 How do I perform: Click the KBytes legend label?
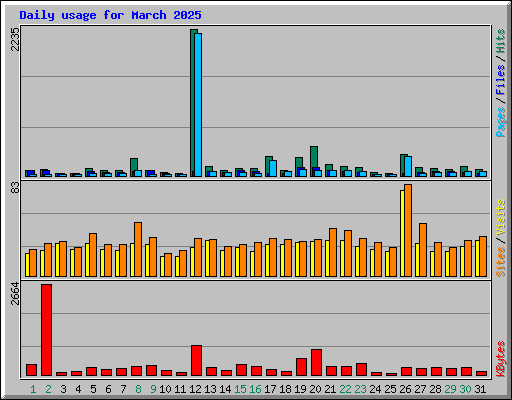pyautogui.click(x=500, y=359)
